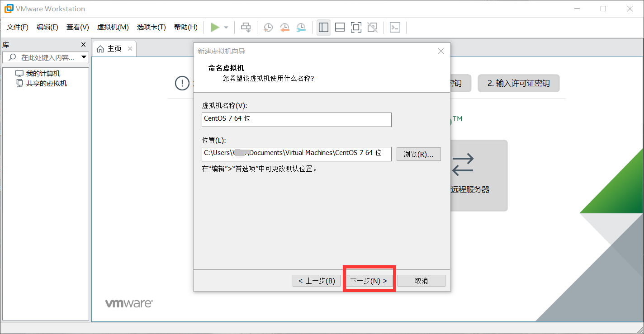
Task: Open the 查看(V) menu
Action: [78, 27]
